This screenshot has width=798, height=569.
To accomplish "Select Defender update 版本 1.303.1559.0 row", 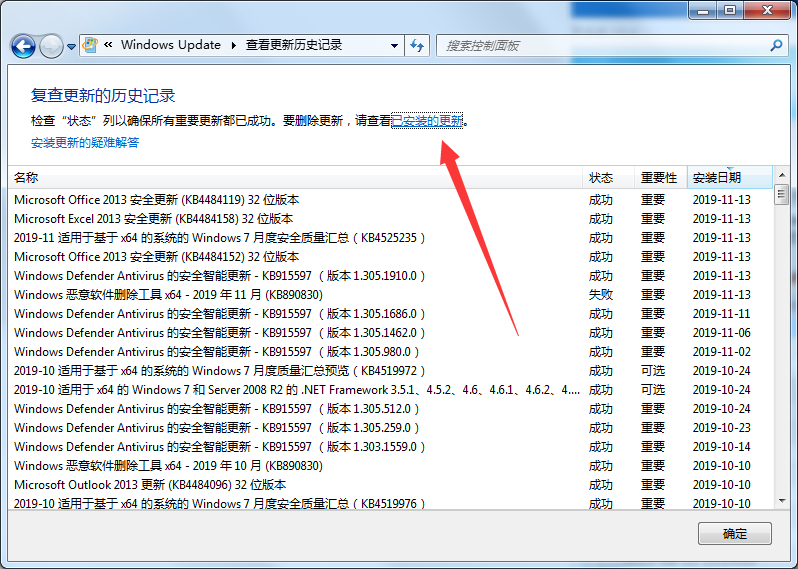I will [390, 447].
